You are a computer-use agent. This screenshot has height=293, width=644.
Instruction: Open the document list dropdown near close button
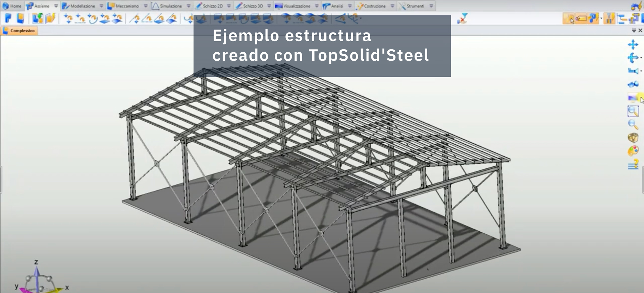pyautogui.click(x=634, y=31)
